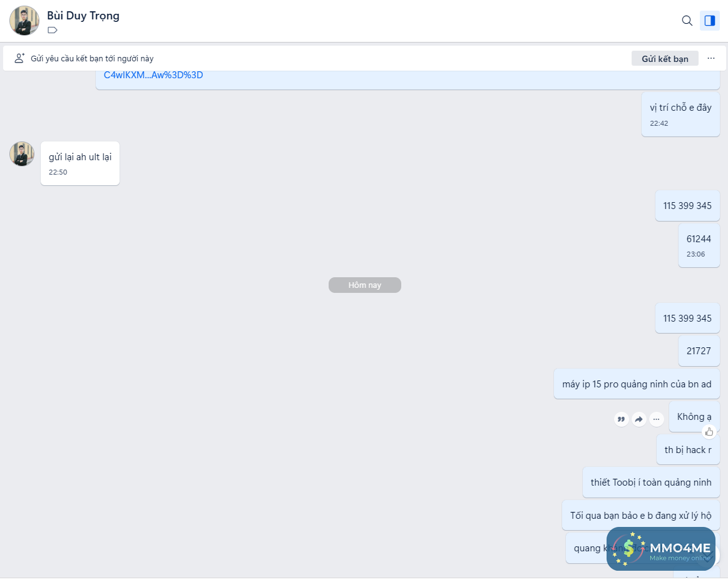Select message 'thiết Toobị í toàn quảng ninh'
Screen dimensions: 728x582
tap(651, 482)
